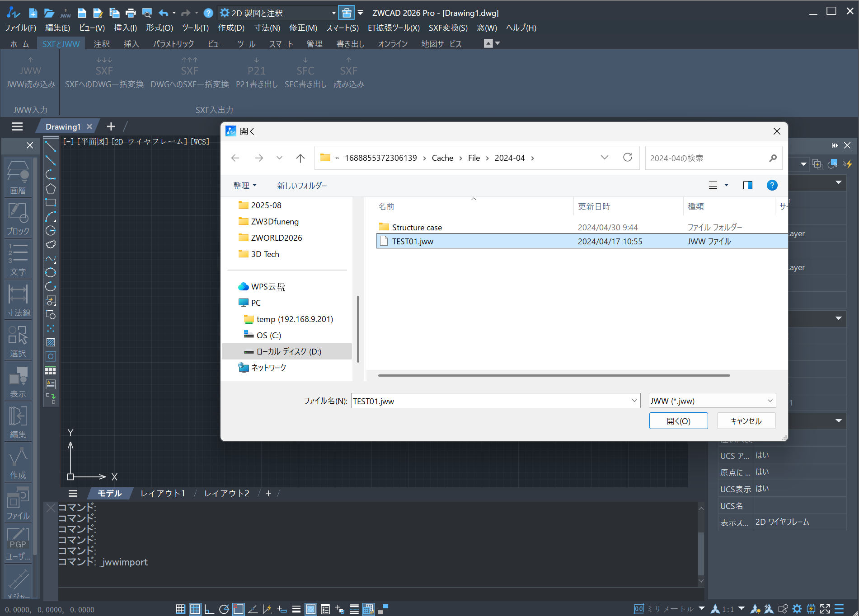
Task: Click the 2024-04 breadcrumb in address bar
Action: coord(510,158)
